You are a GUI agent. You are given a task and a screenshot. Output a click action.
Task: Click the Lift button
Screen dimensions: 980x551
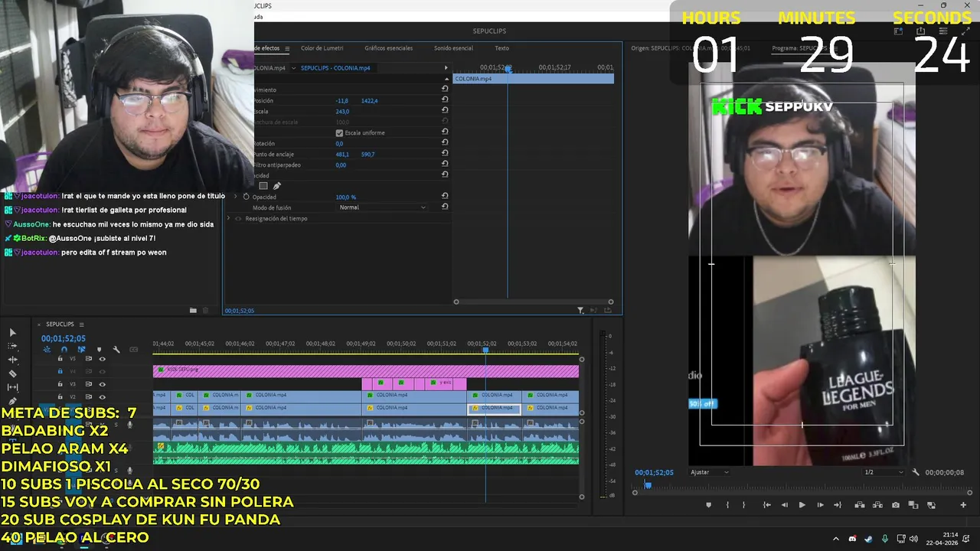point(860,505)
